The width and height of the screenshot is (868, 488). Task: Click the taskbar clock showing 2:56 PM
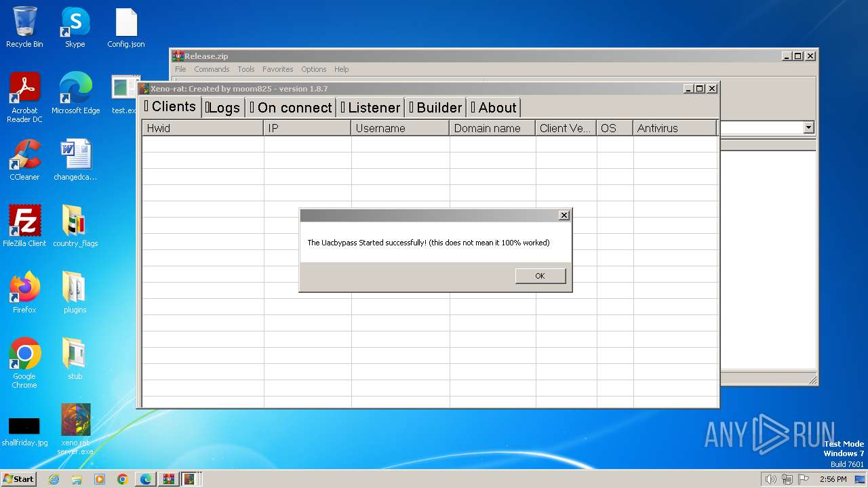click(x=833, y=479)
